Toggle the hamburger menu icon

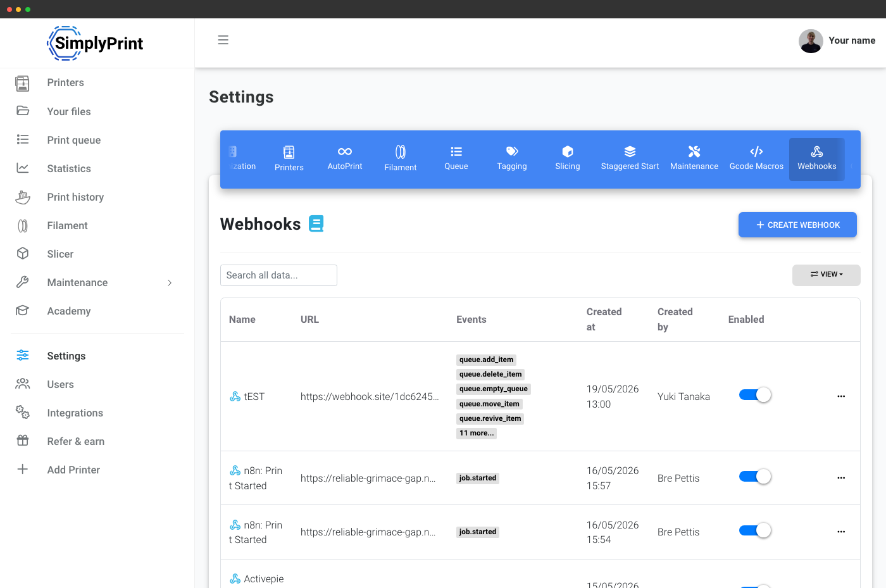(x=223, y=40)
